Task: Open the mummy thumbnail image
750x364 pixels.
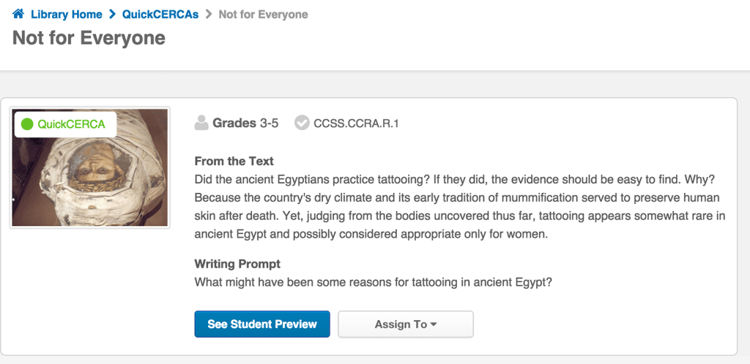Action: [x=90, y=167]
